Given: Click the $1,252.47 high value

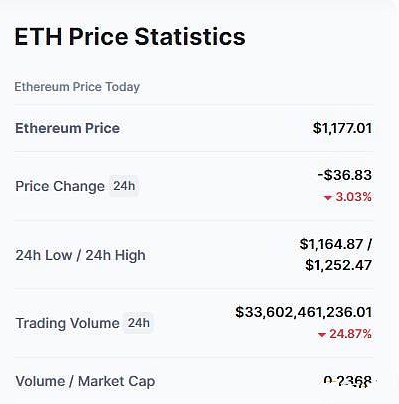Looking at the screenshot, I should pos(338,265).
